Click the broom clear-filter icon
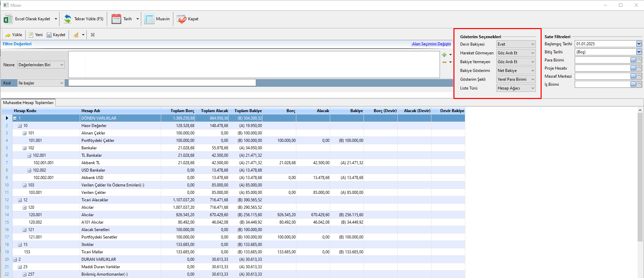644x278 pixels. [x=76, y=35]
